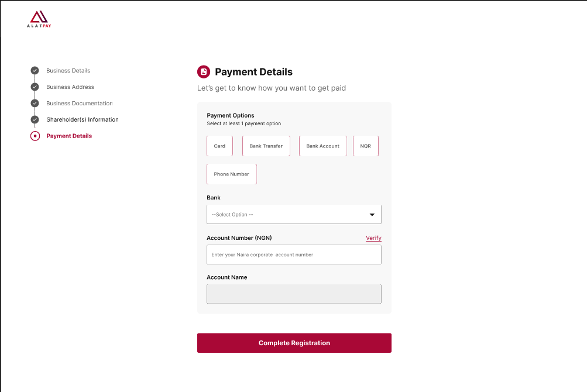
Task: Select the Bank Account payment option
Action: point(322,146)
